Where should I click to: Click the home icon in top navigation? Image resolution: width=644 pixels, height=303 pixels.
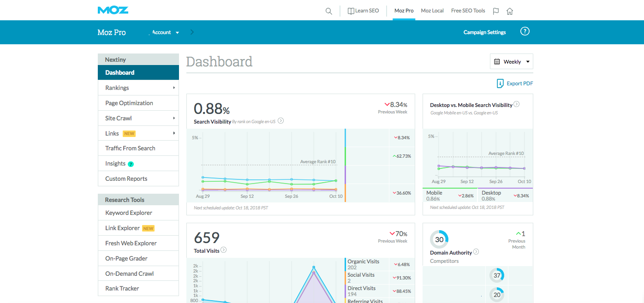point(510,11)
